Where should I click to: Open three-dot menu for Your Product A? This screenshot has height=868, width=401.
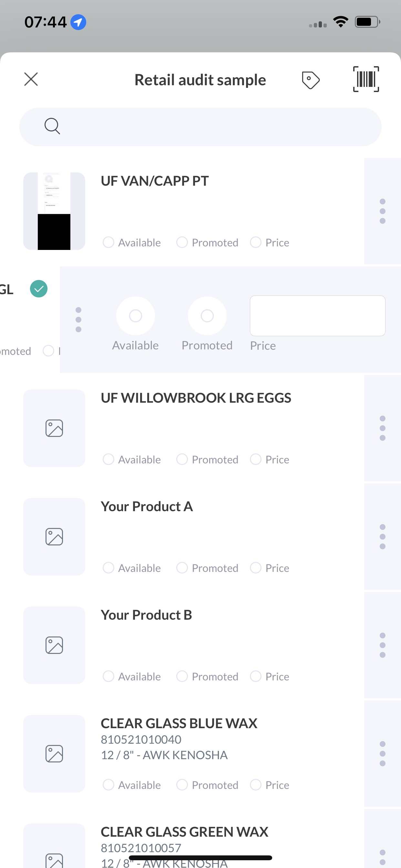(x=383, y=537)
